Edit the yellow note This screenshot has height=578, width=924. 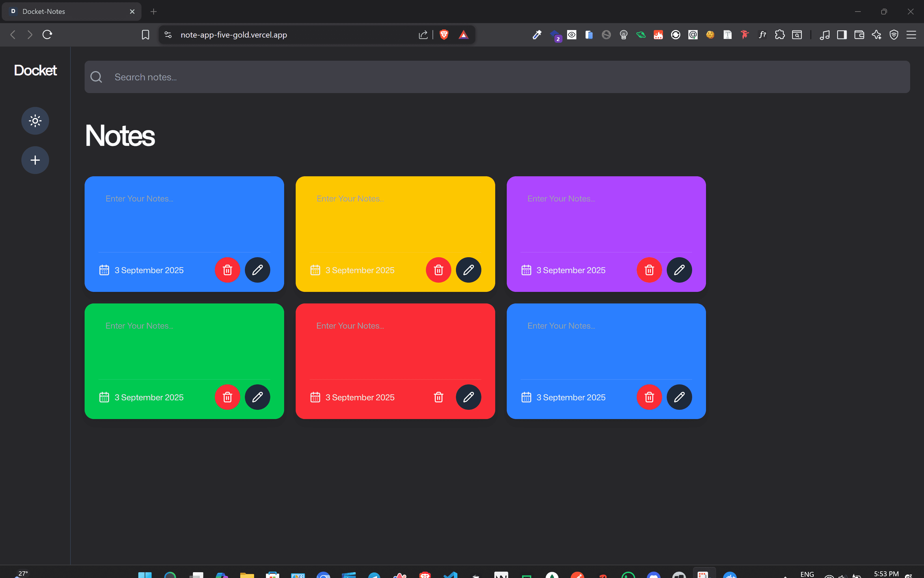pos(468,270)
